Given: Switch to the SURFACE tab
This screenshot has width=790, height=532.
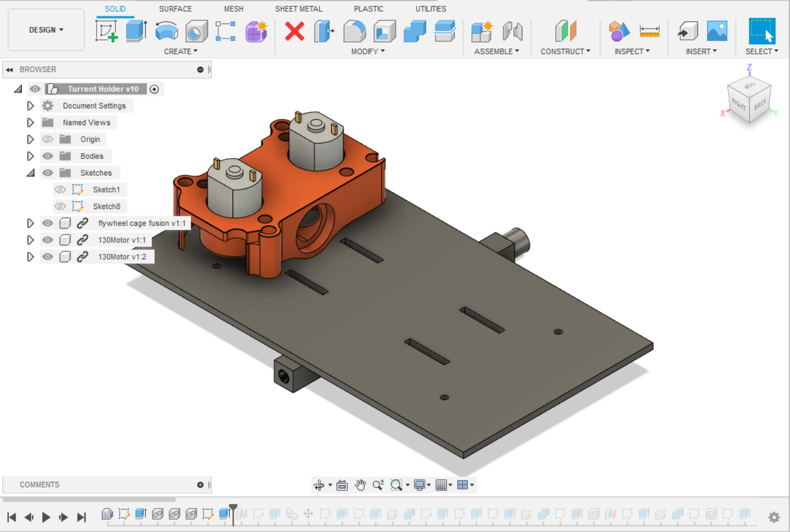Looking at the screenshot, I should coord(175,9).
